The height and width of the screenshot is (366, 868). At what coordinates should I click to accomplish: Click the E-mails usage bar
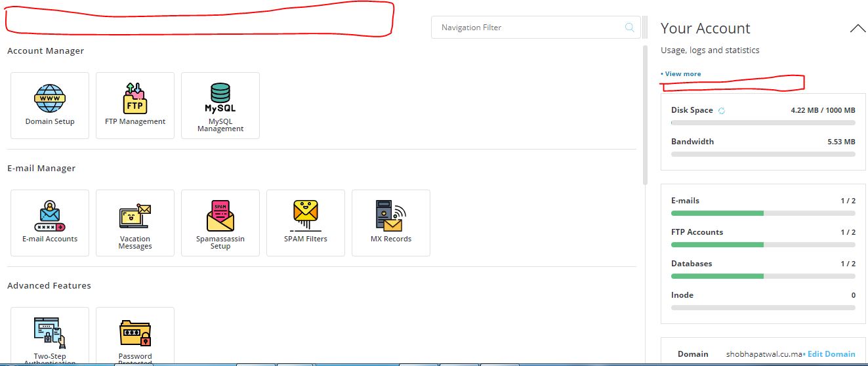763,213
